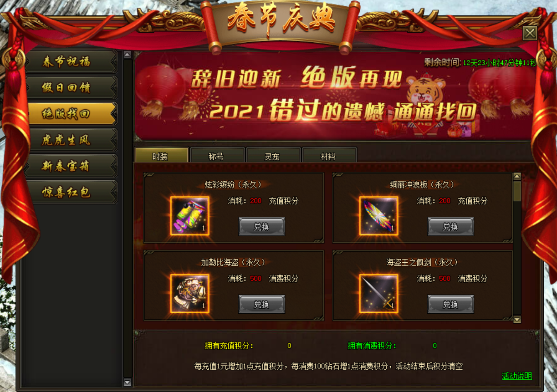Open the 活动说明 link
557x392 pixels.
517,376
